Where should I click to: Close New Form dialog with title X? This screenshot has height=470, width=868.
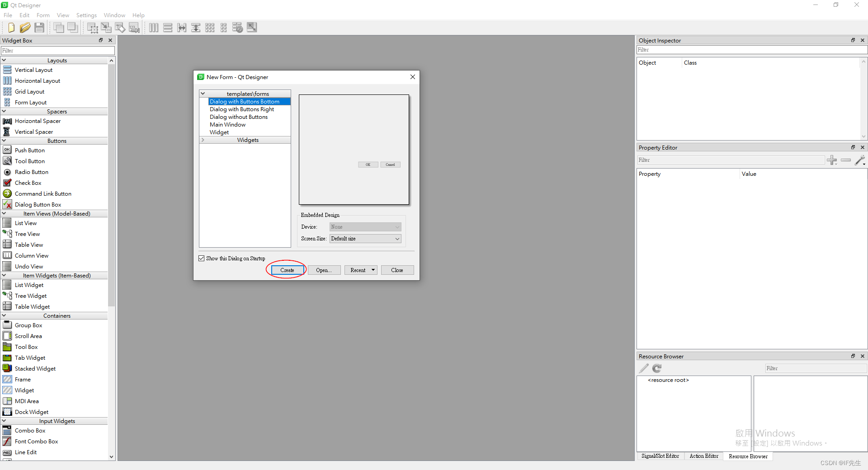(x=413, y=77)
